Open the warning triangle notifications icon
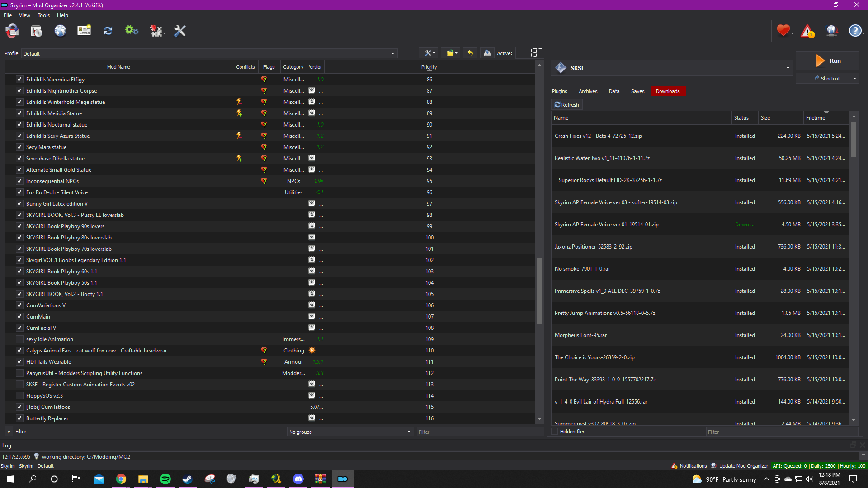 point(807,31)
